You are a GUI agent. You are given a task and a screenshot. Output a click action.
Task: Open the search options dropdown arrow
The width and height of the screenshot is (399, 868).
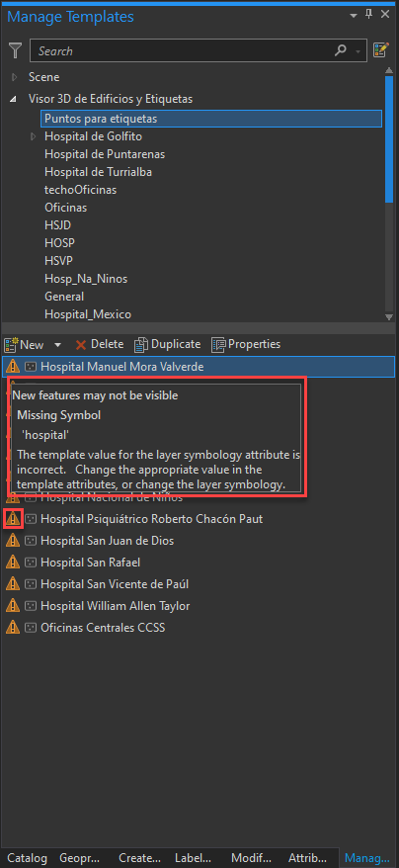click(359, 51)
